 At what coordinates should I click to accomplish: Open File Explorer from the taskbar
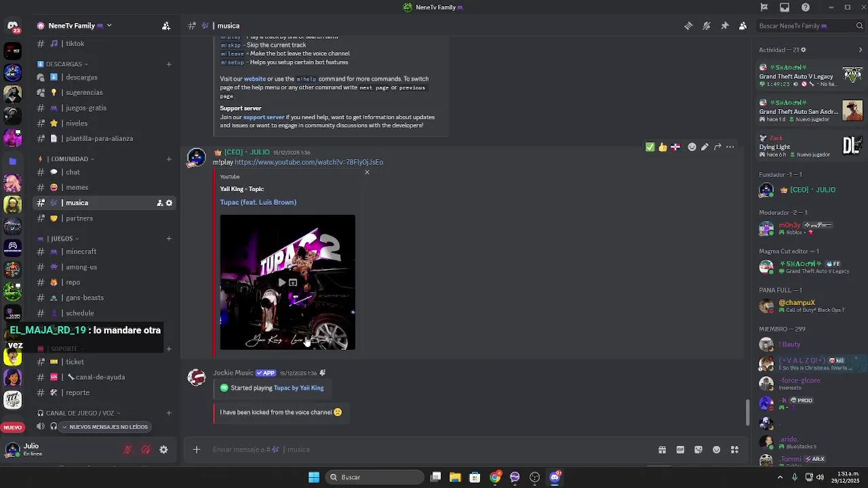pyautogui.click(x=455, y=477)
